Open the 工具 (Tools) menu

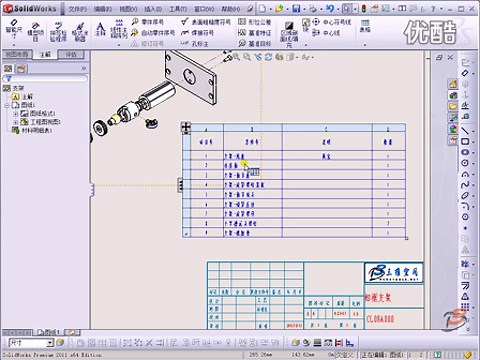coord(178,9)
